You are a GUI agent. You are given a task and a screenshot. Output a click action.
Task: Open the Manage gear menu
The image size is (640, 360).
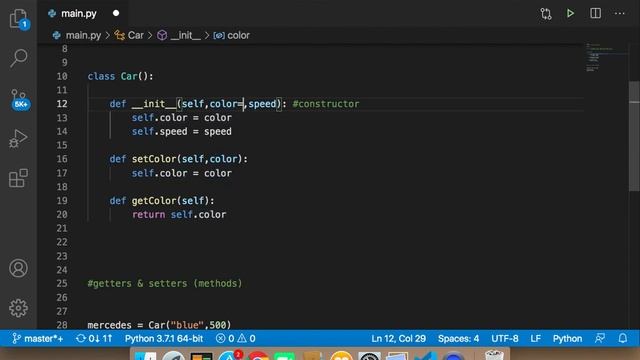click(x=18, y=308)
